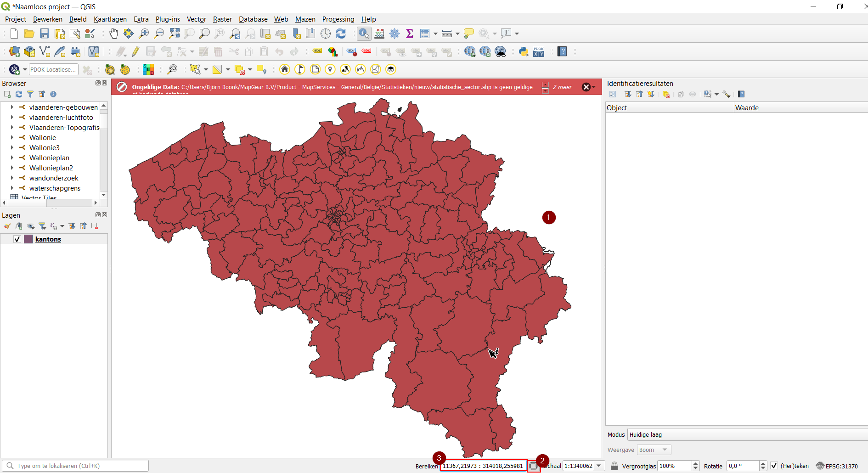
Task: Toggle extents and mouse position display
Action: coord(533,466)
